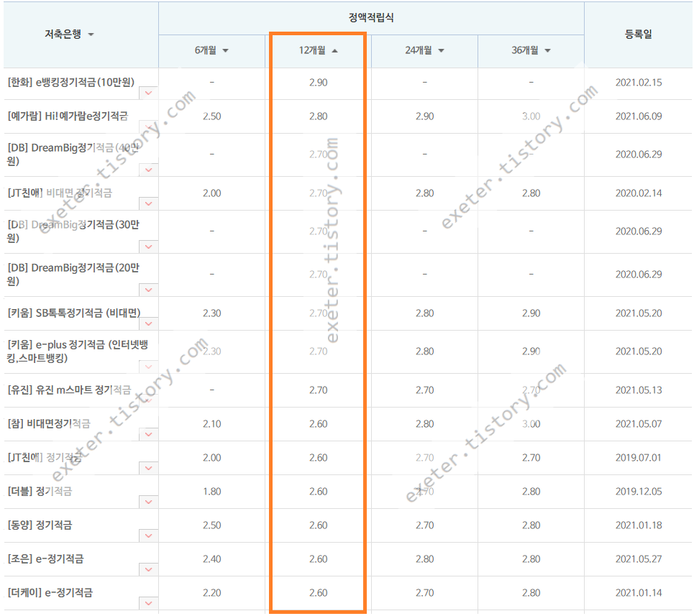Select product [DB] DreamBig정기적금(20만원)
The width and height of the screenshot is (694, 616).
[73, 274]
